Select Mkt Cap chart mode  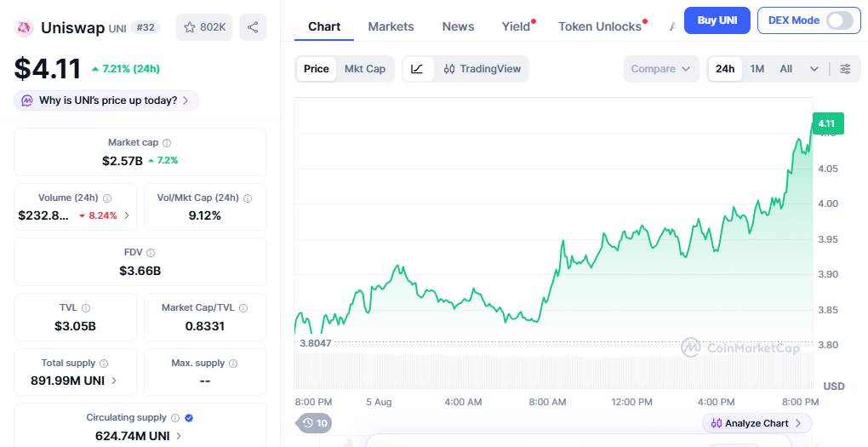point(365,69)
